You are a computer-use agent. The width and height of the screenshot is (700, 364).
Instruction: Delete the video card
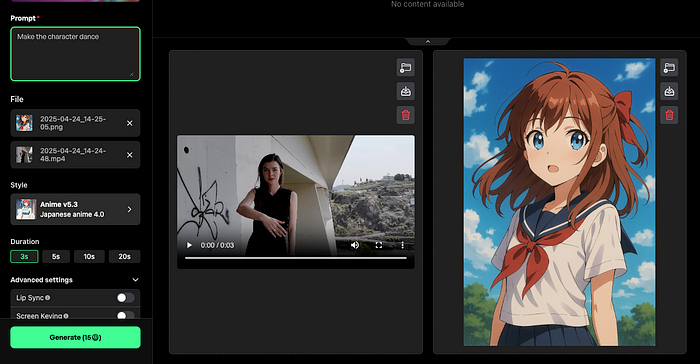tap(405, 115)
